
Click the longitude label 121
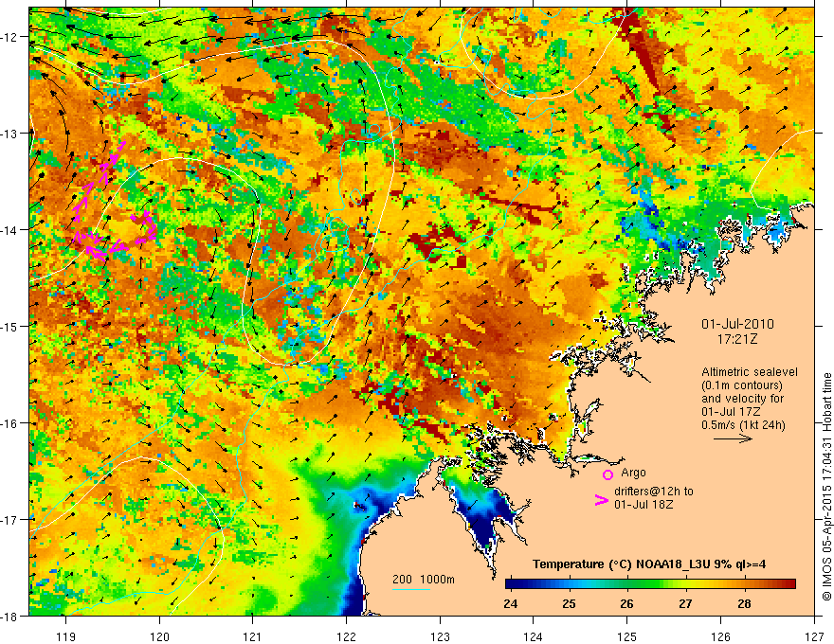[253, 636]
